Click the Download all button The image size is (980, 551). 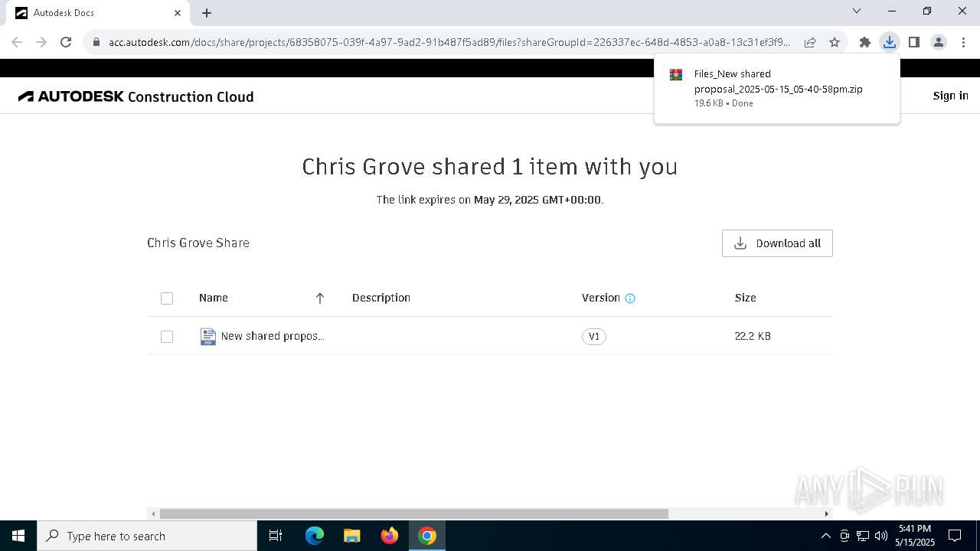click(x=777, y=243)
